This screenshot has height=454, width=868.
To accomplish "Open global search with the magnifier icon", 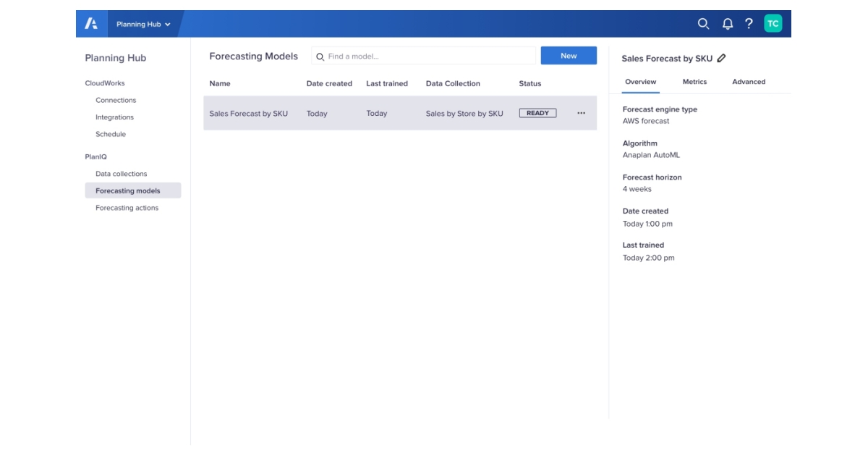I will (x=701, y=22).
